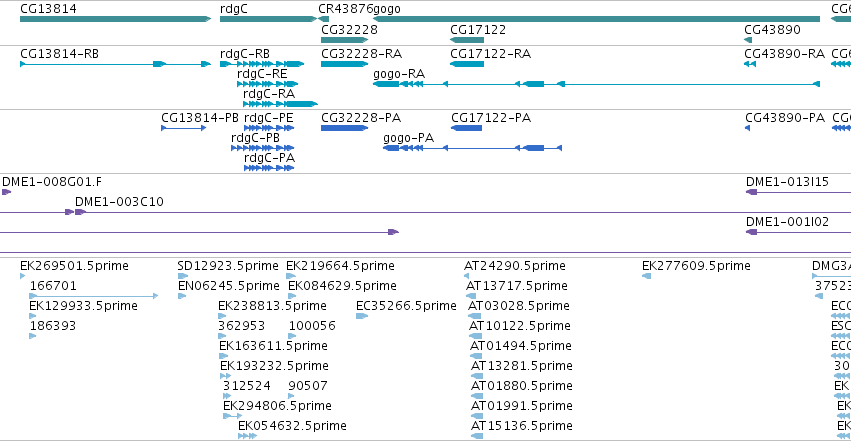Viewport: 851px width, 441px height.
Task: Click EST EC35266.5prime
Action: pos(362,316)
